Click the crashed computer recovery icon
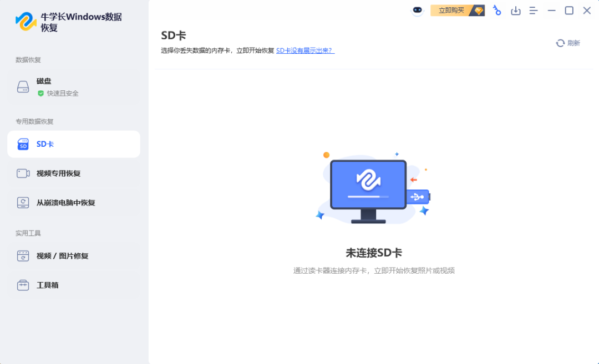 pyautogui.click(x=23, y=203)
